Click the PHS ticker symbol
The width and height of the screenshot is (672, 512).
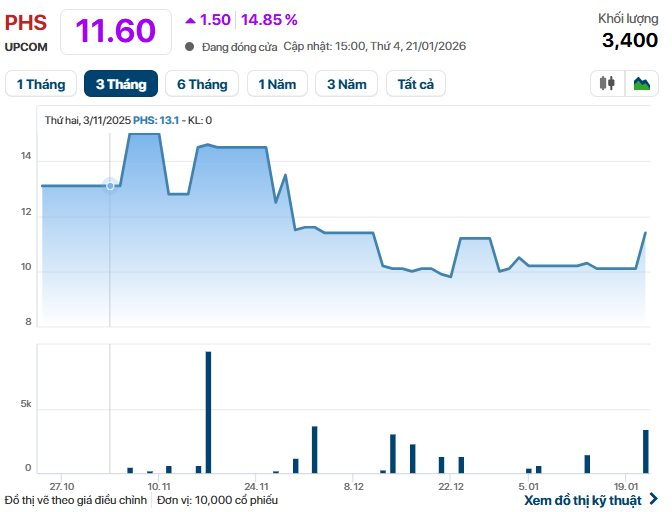tap(26, 22)
